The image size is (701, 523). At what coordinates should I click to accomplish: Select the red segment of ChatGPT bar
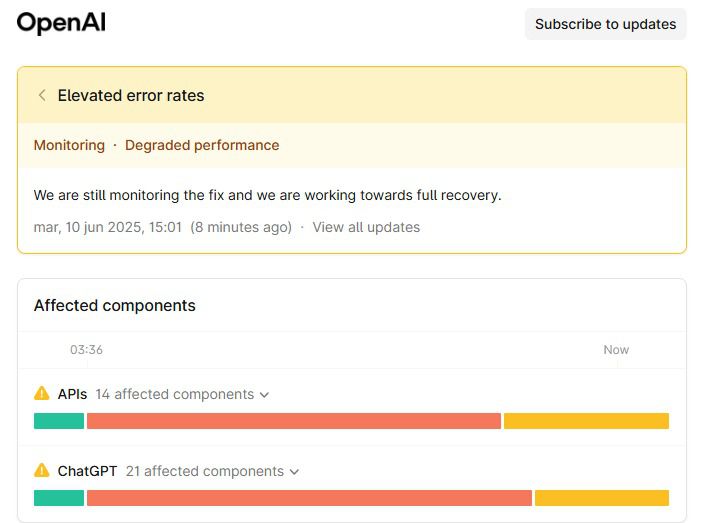tap(309, 498)
